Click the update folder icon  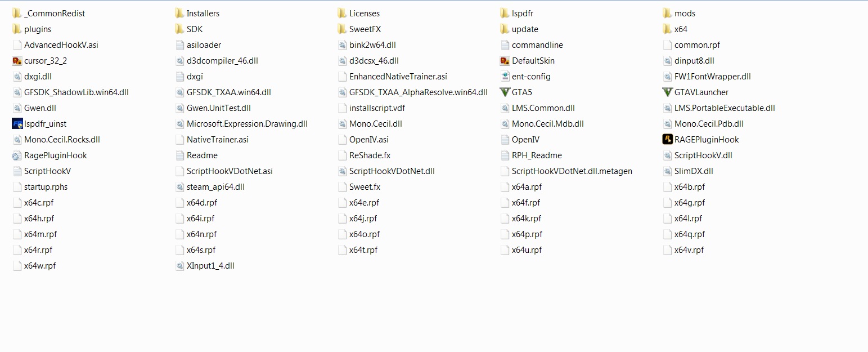(x=505, y=29)
